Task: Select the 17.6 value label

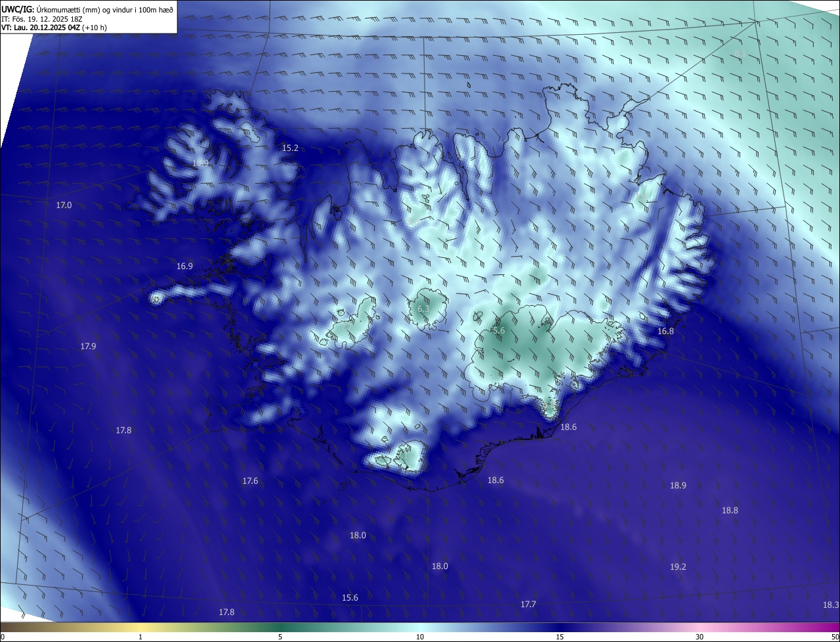Action: [250, 481]
